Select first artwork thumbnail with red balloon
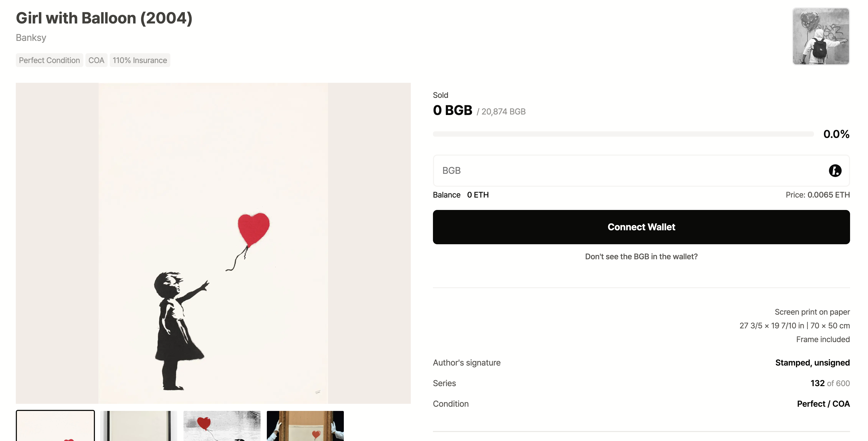Screen dimensions: 868x441 coord(55,425)
